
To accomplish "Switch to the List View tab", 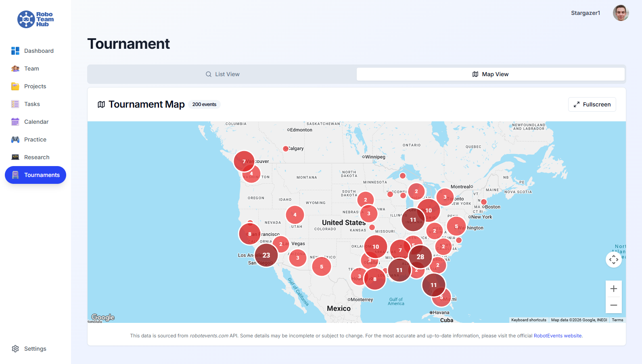I will pos(222,74).
